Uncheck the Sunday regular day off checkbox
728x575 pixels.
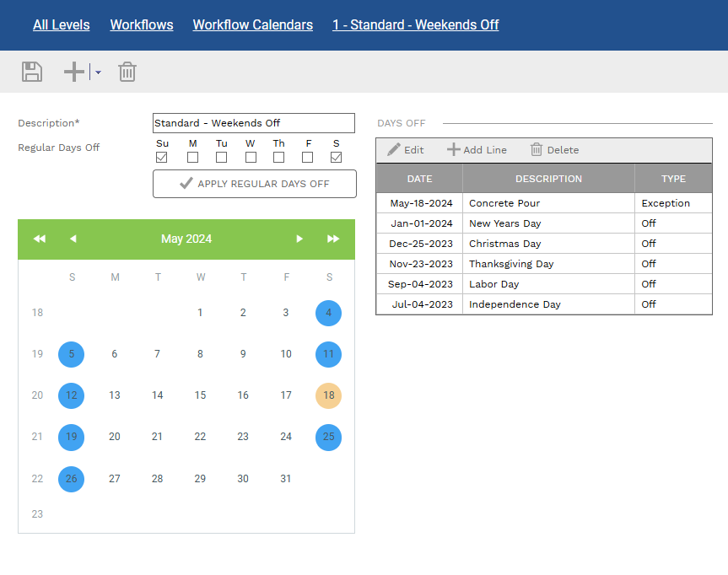tap(162, 158)
